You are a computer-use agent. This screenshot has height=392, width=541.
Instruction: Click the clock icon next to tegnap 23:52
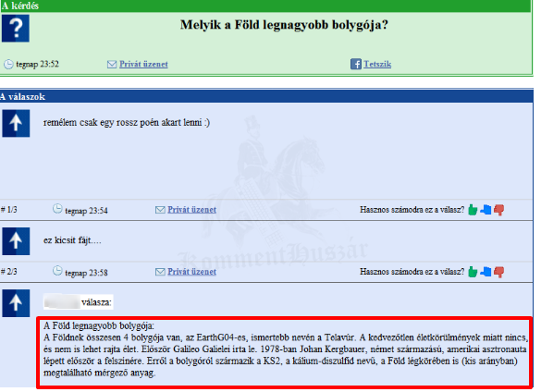coord(8,64)
